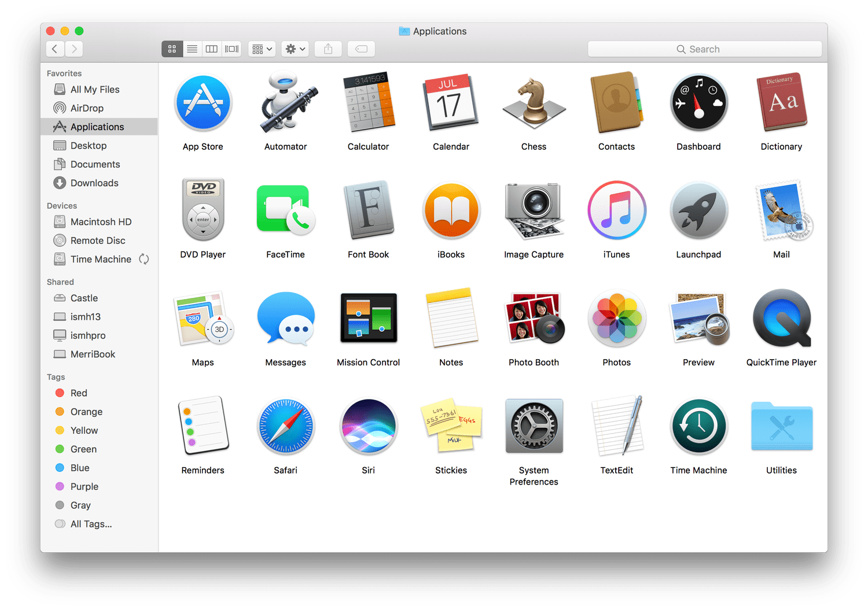The height and width of the screenshot is (610, 868).
Task: Select the Image Capture camera icon
Action: (x=534, y=210)
